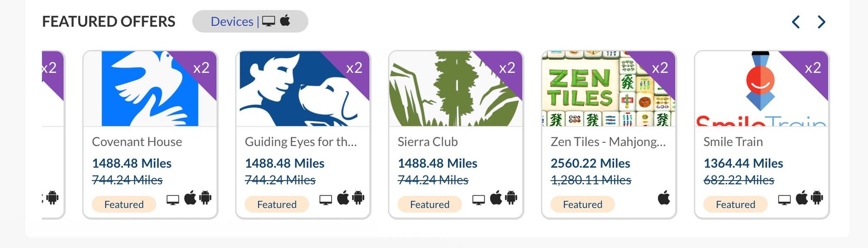Open the Sierra Club tree logo
Screen dimensions: 868x248
456,89
